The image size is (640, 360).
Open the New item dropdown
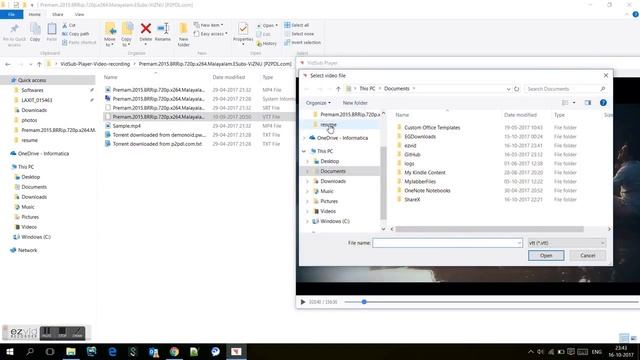pyautogui.click(x=209, y=25)
